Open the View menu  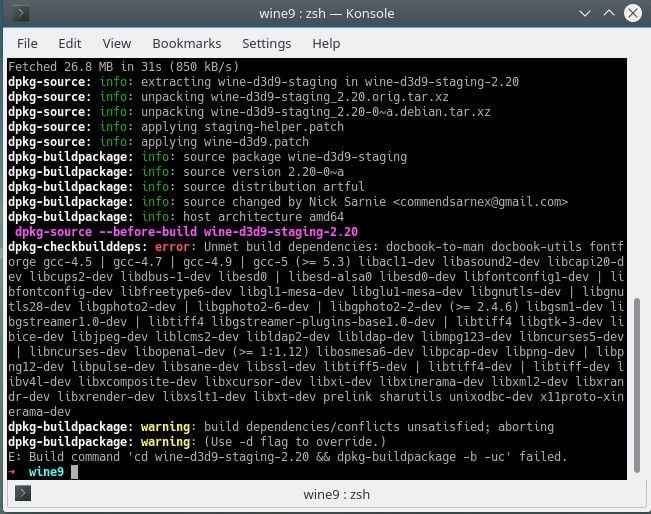[116, 44]
